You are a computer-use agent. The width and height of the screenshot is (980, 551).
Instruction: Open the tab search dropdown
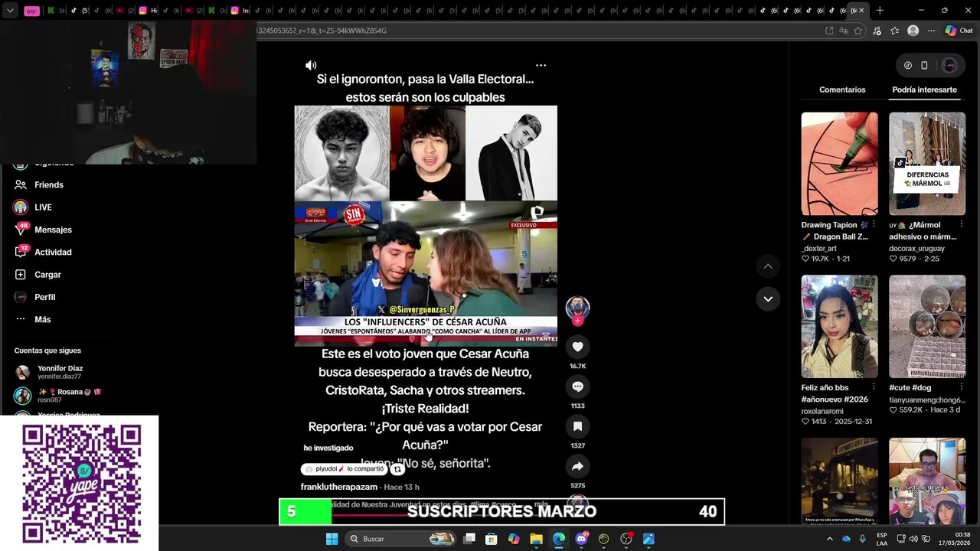point(10,10)
